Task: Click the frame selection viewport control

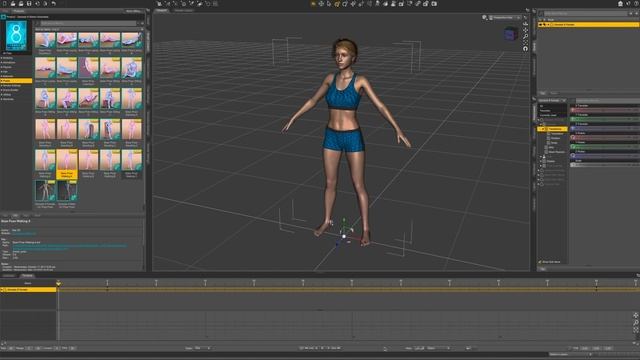Action: [525, 42]
